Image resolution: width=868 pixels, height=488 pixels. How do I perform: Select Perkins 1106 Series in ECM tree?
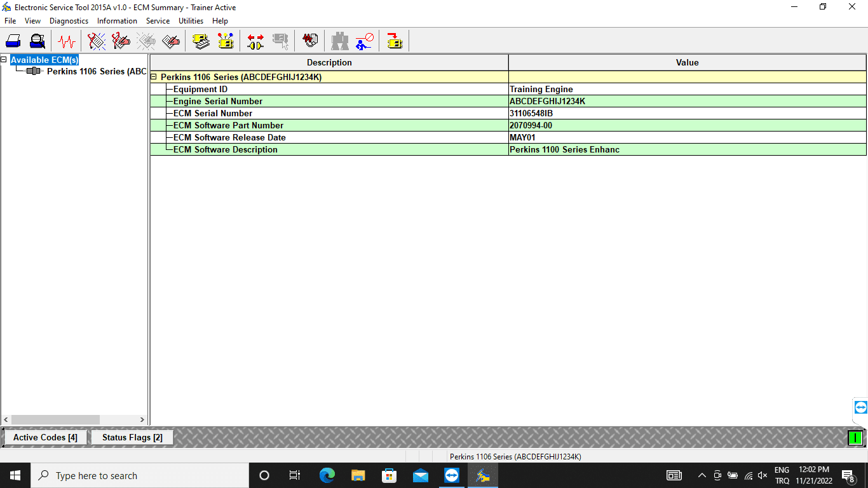coord(97,71)
